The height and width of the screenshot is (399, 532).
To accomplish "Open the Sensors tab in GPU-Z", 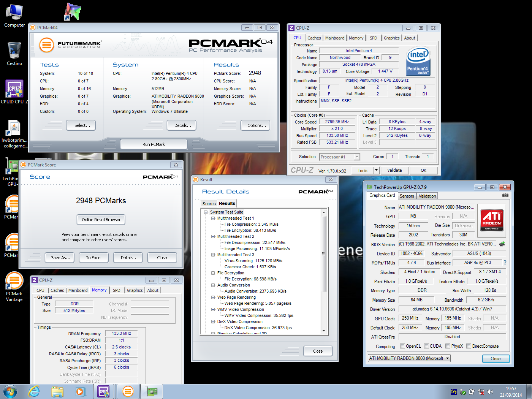I will [x=407, y=196].
